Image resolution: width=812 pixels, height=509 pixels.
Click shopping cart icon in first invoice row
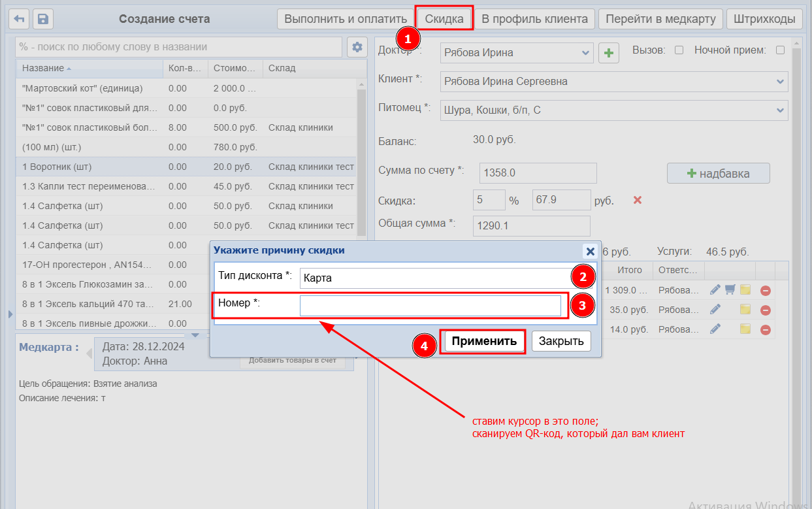(730, 289)
